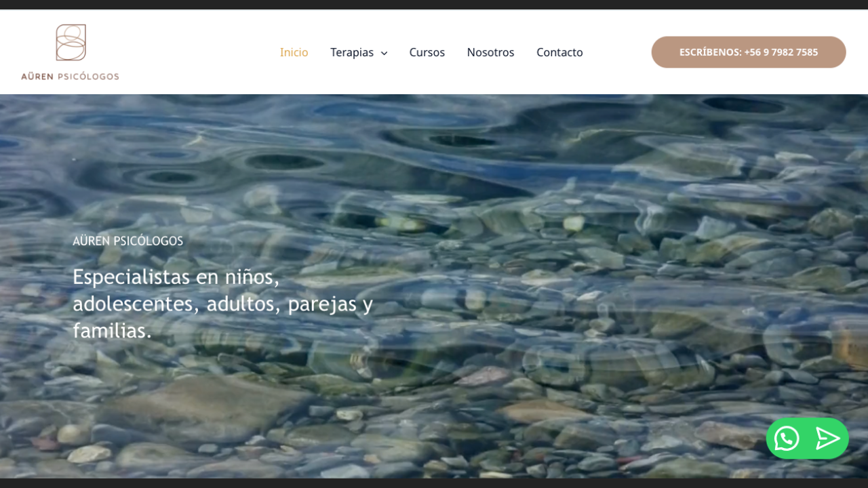Image resolution: width=868 pixels, height=488 pixels.
Task: Click the word familias in the headline
Action: pos(112,331)
